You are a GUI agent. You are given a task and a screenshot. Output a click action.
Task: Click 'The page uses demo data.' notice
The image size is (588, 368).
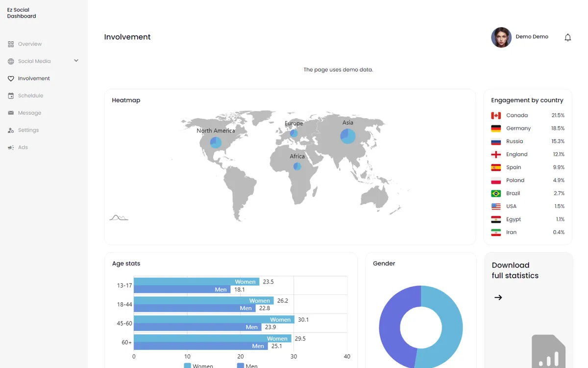[x=338, y=70]
